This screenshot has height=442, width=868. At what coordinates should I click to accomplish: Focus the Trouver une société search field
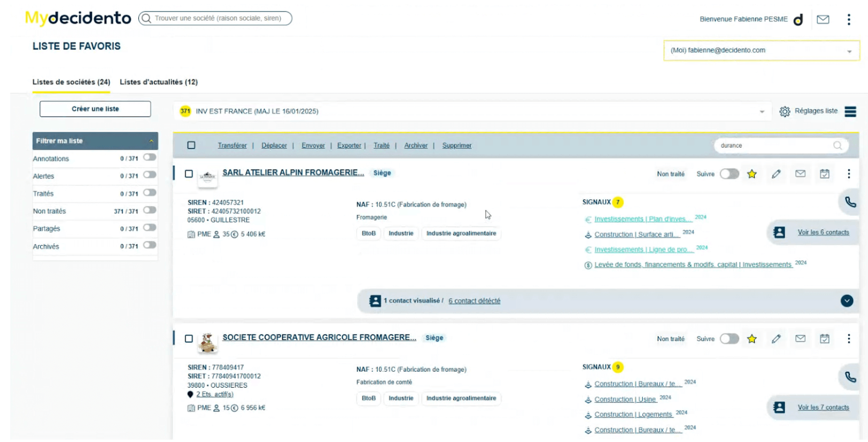[x=215, y=18]
